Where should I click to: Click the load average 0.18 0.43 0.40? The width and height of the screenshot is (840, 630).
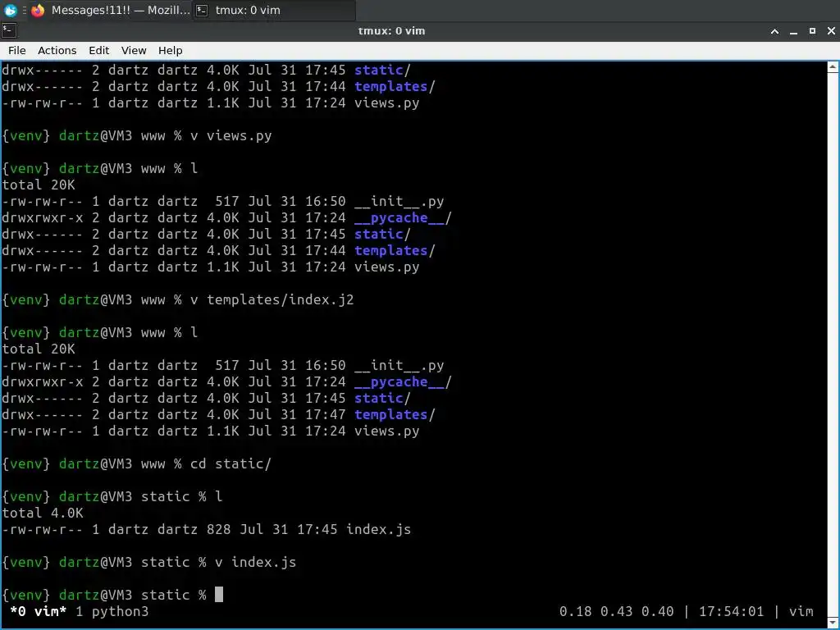point(616,611)
